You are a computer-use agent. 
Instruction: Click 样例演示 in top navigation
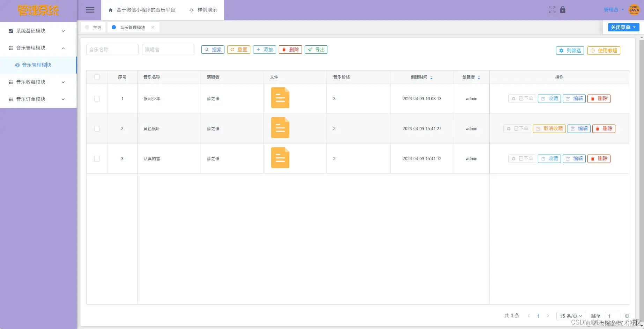pos(203,10)
